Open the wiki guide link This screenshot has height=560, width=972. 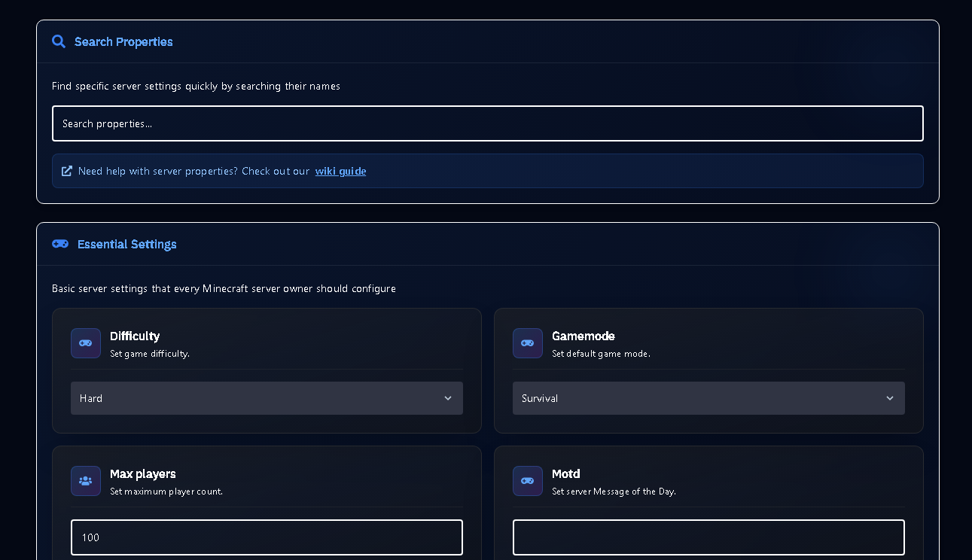340,171
